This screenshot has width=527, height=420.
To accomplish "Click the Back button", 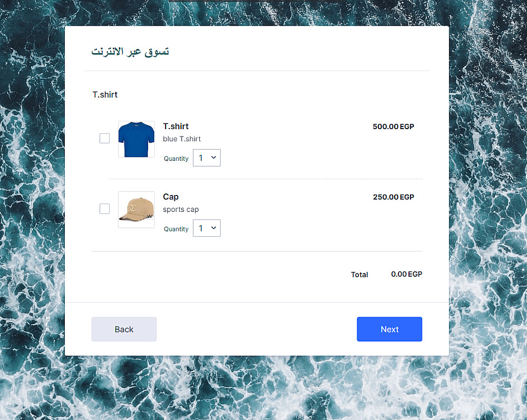I will (x=124, y=329).
